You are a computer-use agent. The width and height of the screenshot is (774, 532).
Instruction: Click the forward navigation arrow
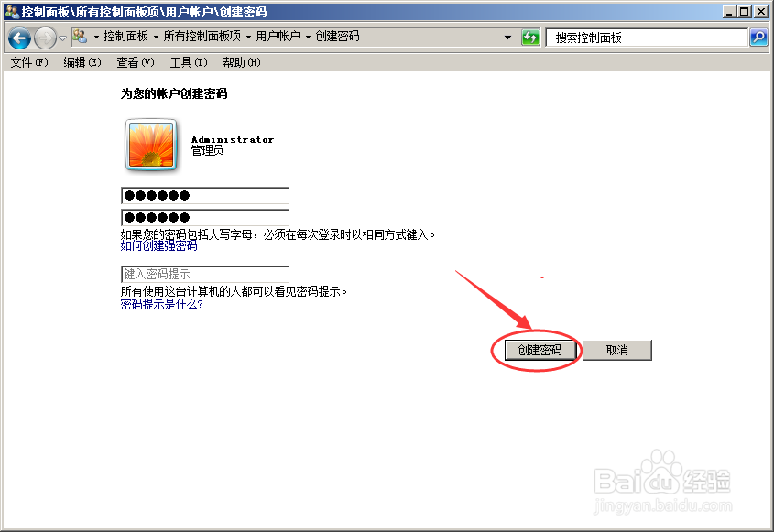point(43,37)
